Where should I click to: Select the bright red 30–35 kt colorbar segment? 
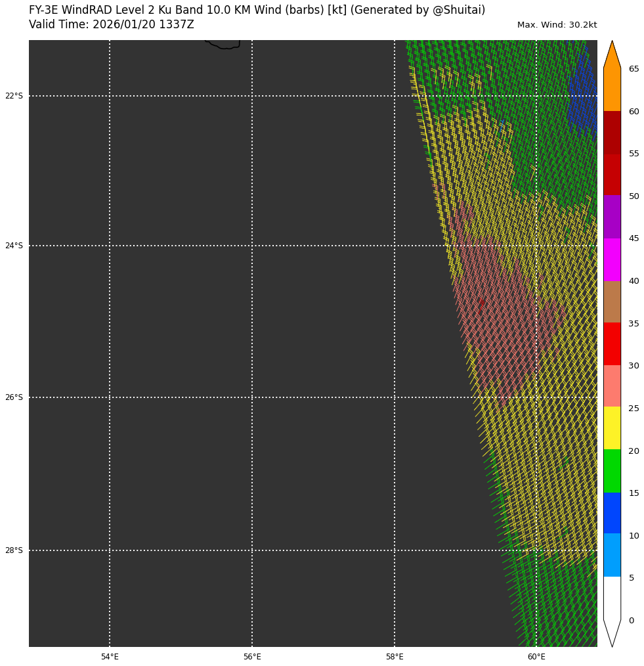tap(612, 344)
